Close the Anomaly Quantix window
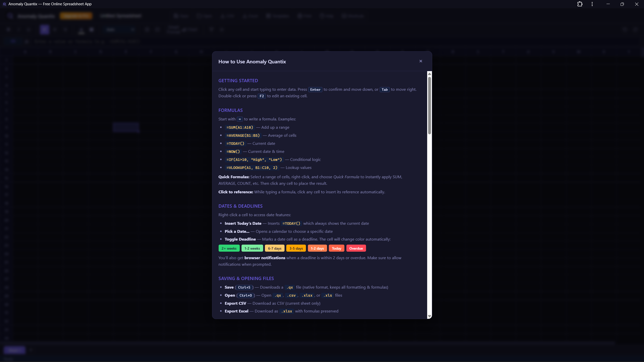 pyautogui.click(x=637, y=4)
